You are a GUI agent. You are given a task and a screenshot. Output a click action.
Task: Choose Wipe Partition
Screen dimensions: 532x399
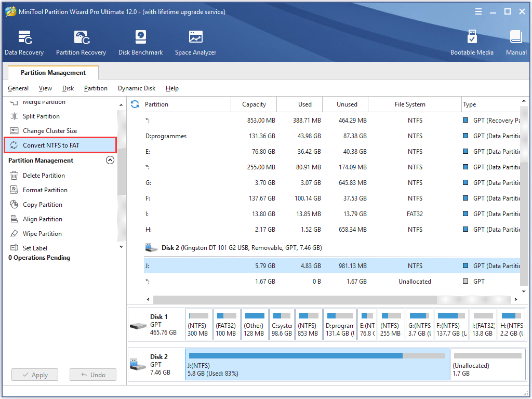click(42, 234)
